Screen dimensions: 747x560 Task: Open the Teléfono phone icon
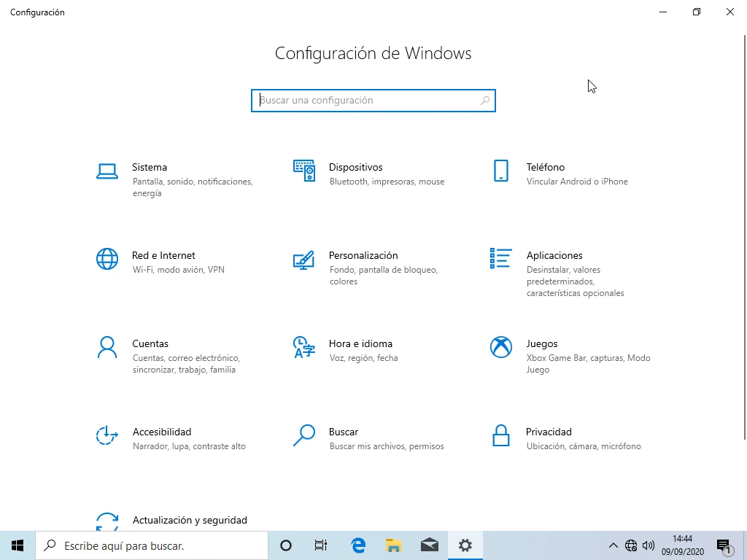500,171
